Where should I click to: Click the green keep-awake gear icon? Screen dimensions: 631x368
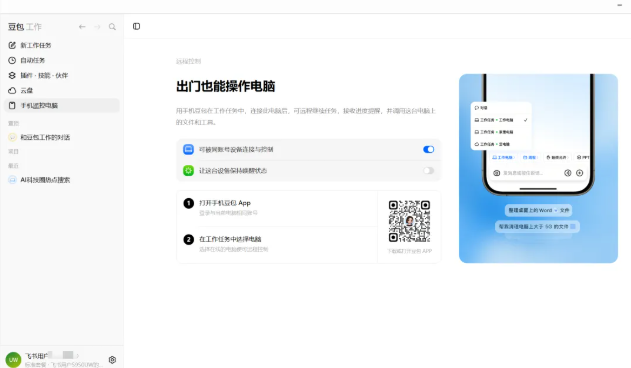click(x=188, y=170)
